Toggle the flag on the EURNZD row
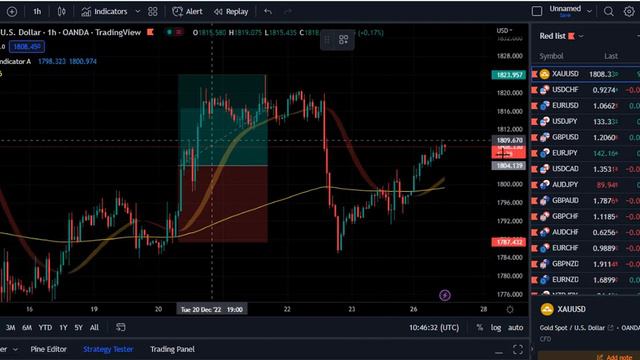The image size is (640, 360). [534, 280]
